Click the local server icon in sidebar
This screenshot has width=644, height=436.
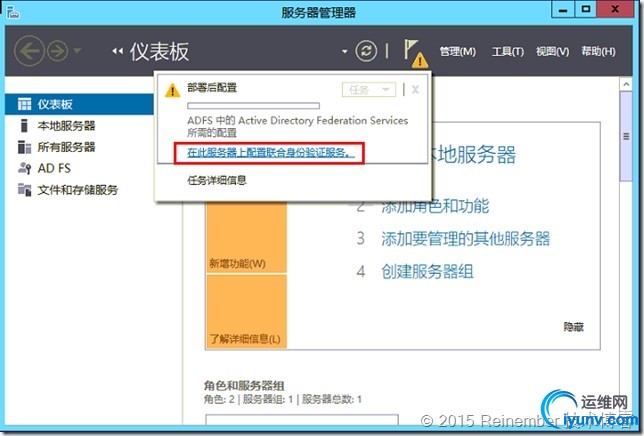(24, 126)
